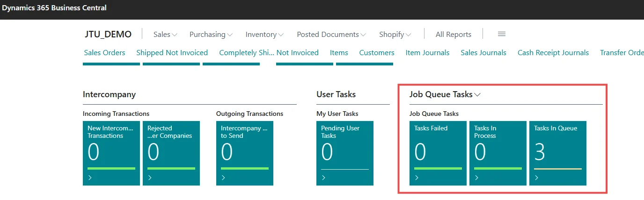Image resolution: width=644 pixels, height=200 pixels.
Task: Click the JTU_DEMO company name
Action: point(108,35)
